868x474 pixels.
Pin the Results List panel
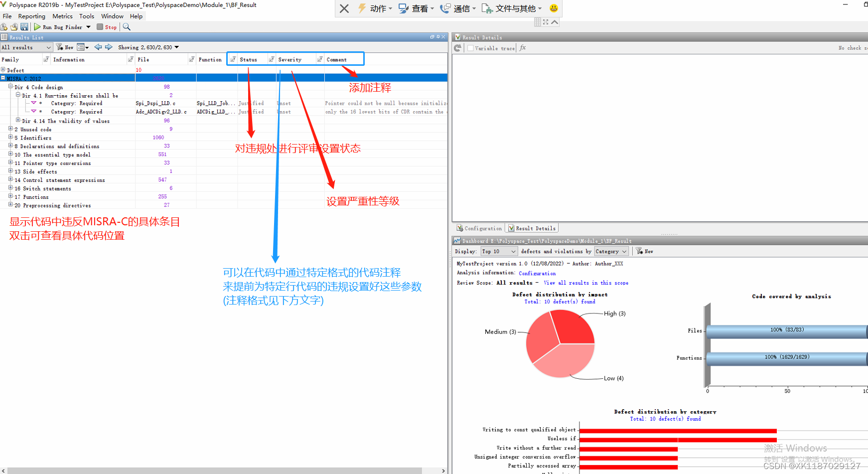point(438,37)
